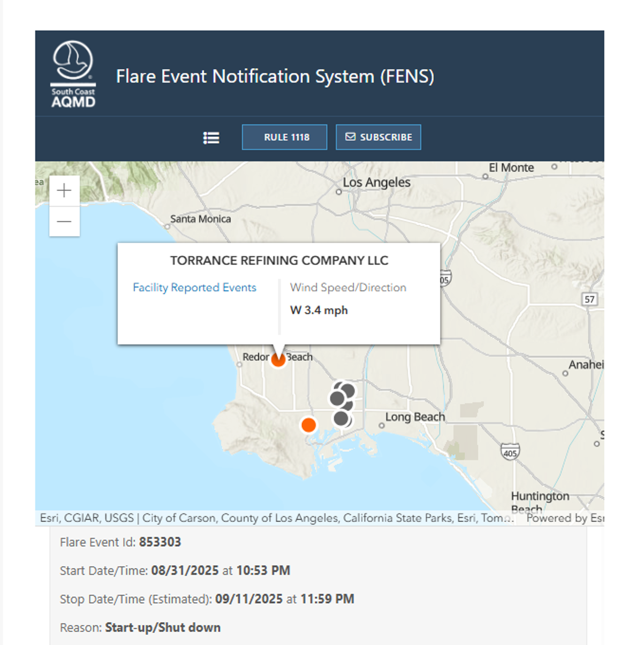Click the Powered by Esri attribution

[x=565, y=518]
